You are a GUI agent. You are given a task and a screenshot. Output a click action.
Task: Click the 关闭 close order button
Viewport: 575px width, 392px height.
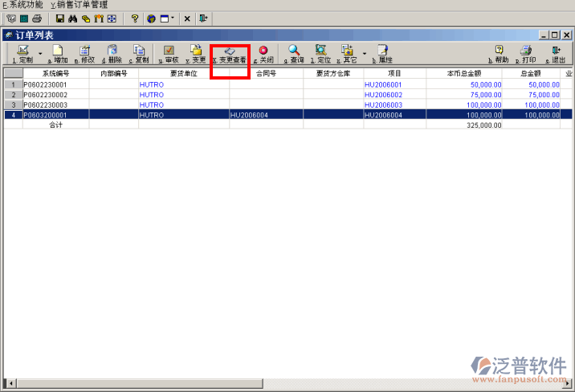[x=263, y=55]
